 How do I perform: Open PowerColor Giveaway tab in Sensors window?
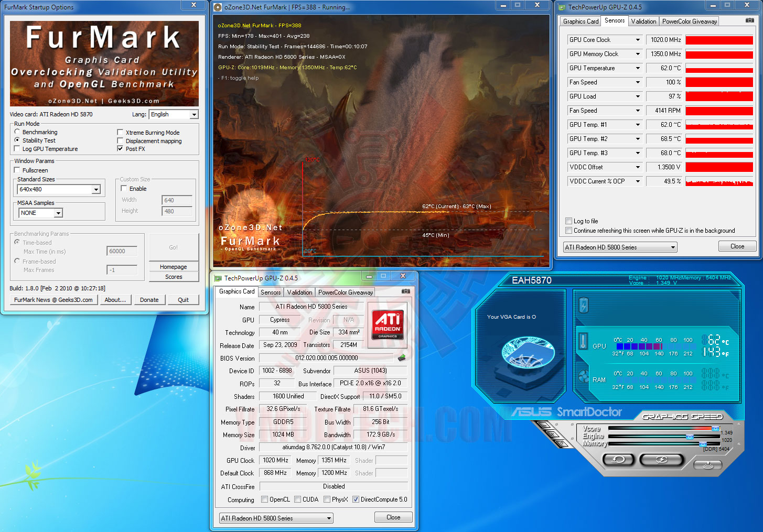coord(689,21)
